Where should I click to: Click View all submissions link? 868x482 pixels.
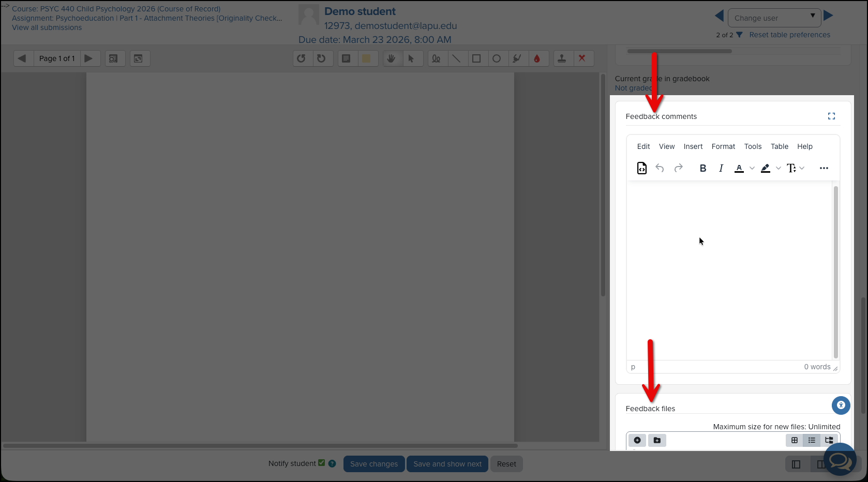point(47,27)
